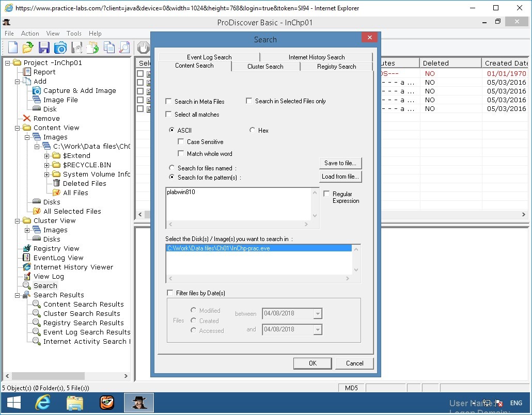The image size is (532, 415).
Task: Launch Internet Explorer from the taskbar
Action: click(x=43, y=403)
